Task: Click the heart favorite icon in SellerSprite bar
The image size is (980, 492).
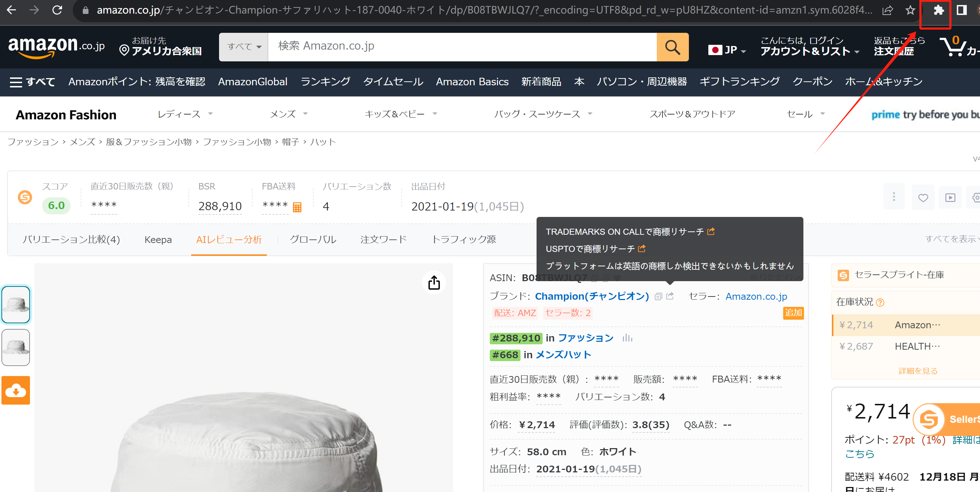Action: (923, 198)
